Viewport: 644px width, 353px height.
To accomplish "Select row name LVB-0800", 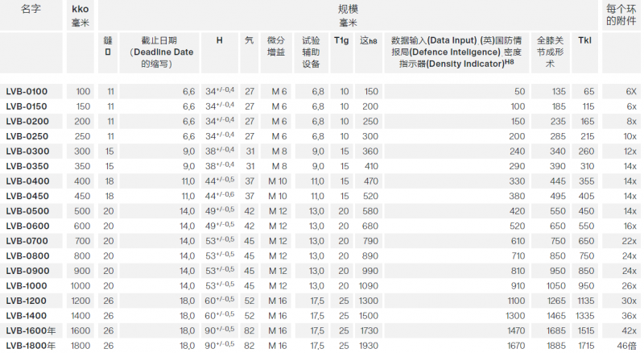I will [27, 256].
